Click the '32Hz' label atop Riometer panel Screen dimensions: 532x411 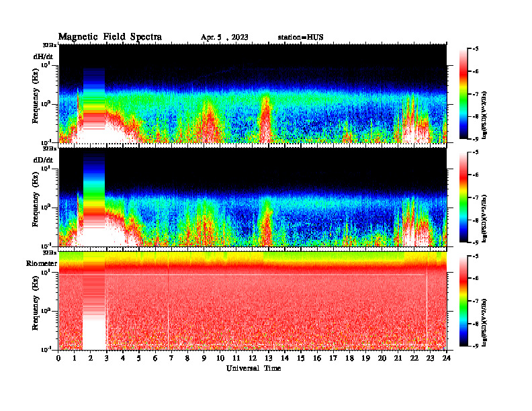click(50, 253)
